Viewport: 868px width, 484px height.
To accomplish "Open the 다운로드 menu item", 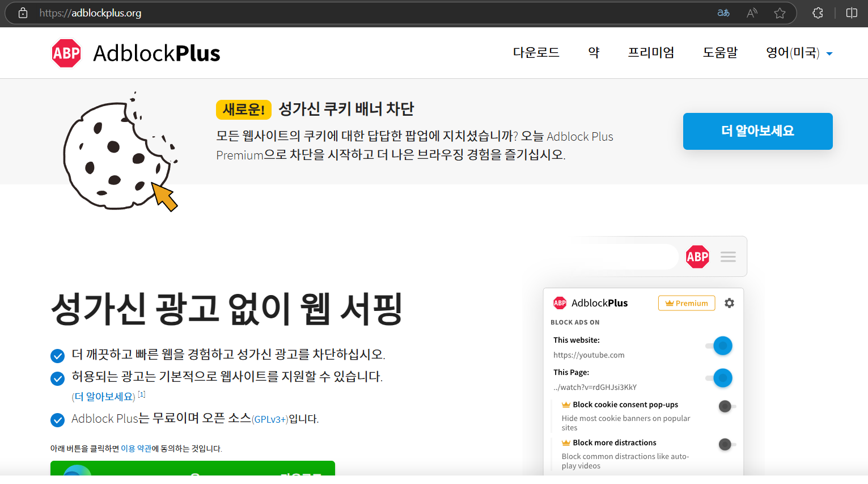I will [535, 52].
